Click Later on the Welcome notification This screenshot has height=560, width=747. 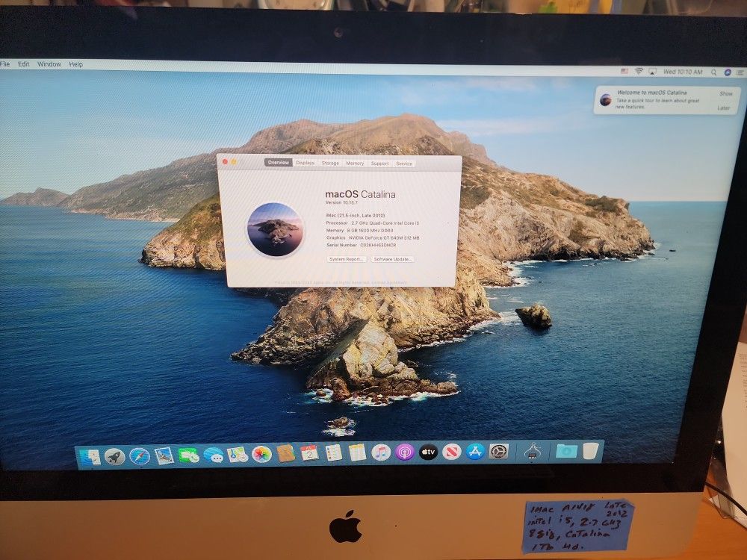[724, 108]
